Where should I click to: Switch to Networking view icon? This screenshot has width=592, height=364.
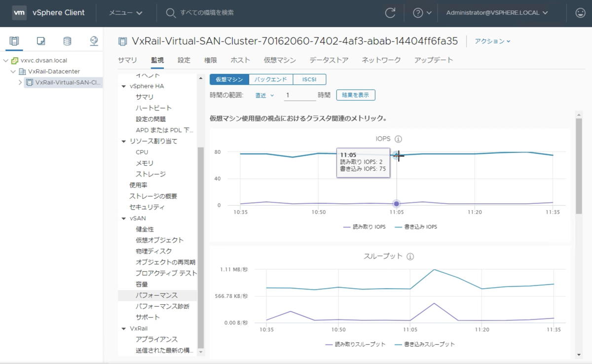pyautogui.click(x=94, y=41)
